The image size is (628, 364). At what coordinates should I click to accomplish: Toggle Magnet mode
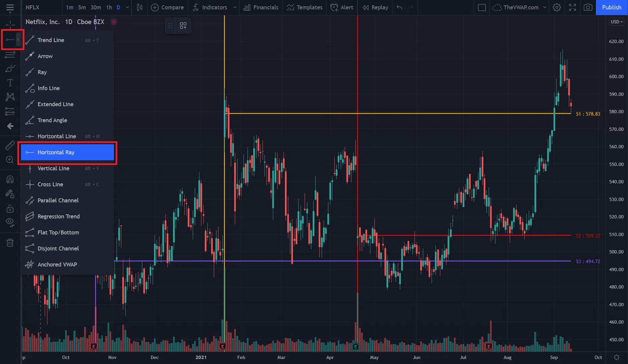10,179
